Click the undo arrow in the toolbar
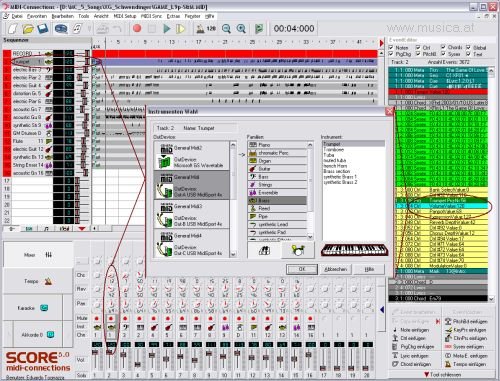The image size is (500, 381). click(117, 29)
